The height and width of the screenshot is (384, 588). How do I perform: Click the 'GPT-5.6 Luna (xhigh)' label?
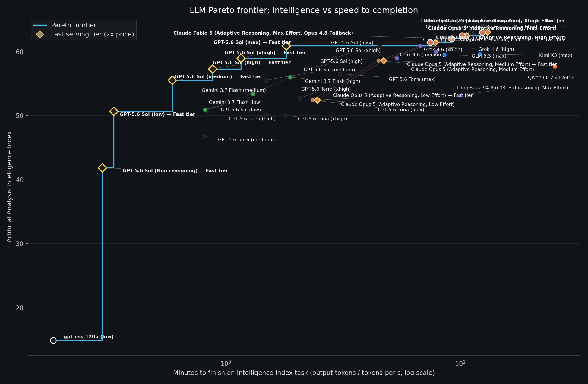[322, 119]
